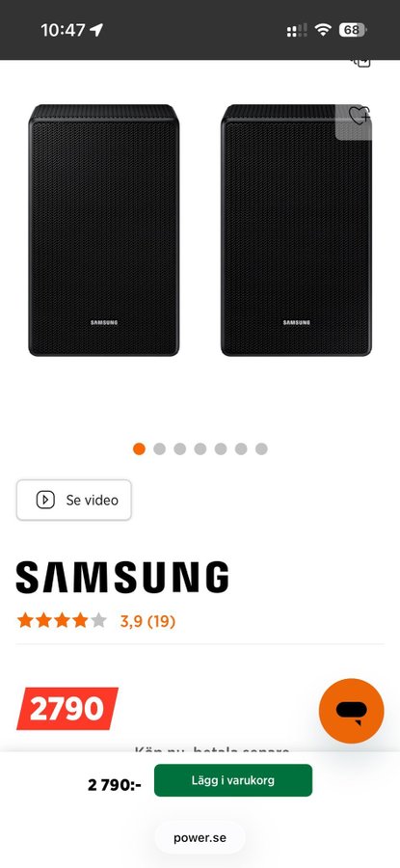Tap the red 2790 price tag
The width and height of the screenshot is (400, 868).
[x=67, y=709]
